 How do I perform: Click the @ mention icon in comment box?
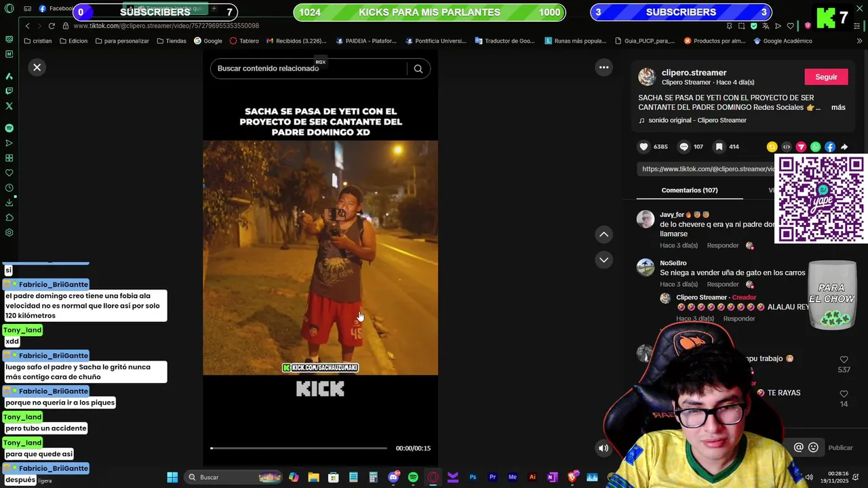[x=798, y=447]
